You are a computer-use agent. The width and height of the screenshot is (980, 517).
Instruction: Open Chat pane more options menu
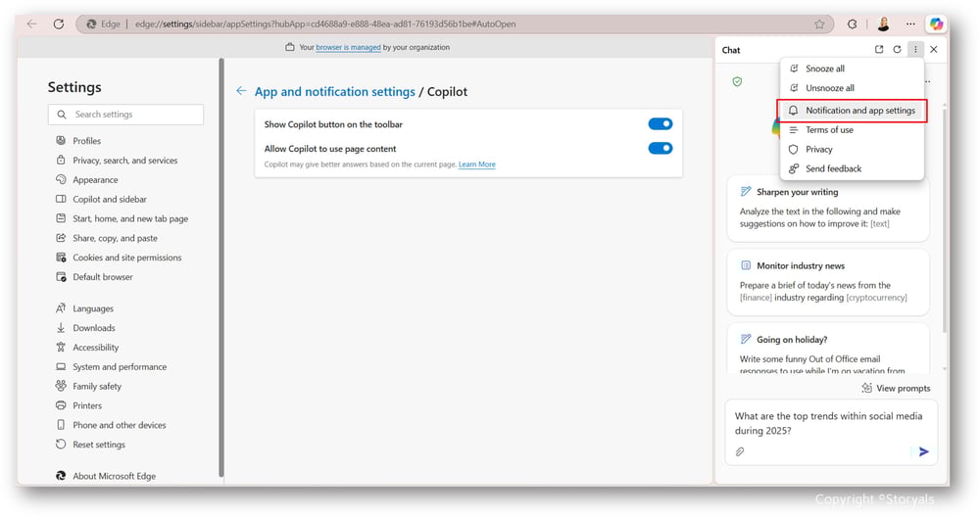point(915,49)
